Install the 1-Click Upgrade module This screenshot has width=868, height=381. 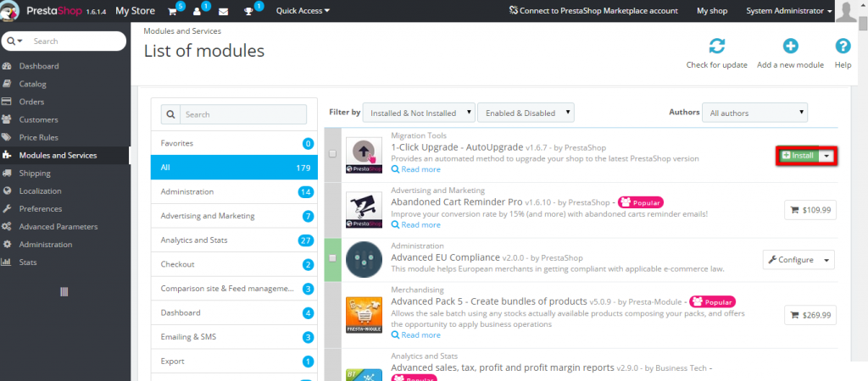798,156
